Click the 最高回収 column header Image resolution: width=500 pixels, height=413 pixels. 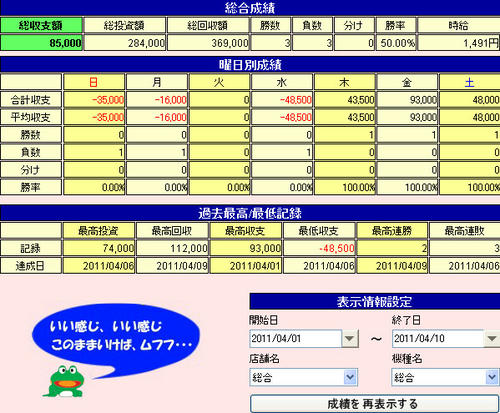click(172, 231)
